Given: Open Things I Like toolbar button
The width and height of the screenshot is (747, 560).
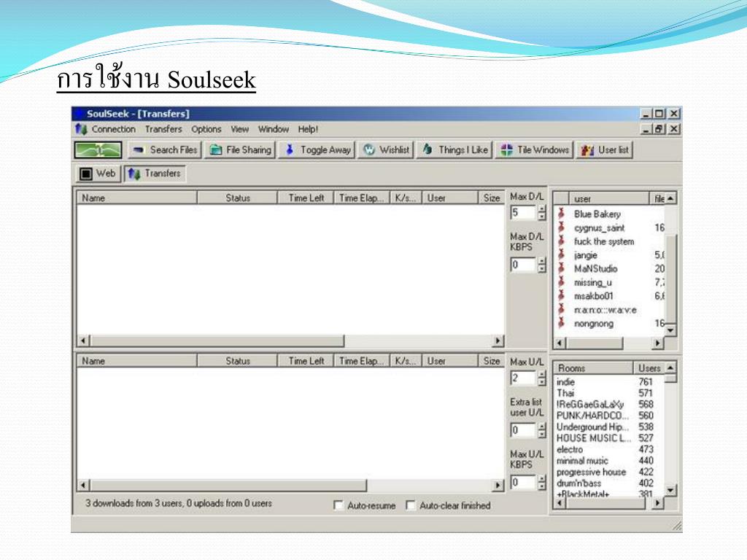Looking at the screenshot, I should coord(455,150).
